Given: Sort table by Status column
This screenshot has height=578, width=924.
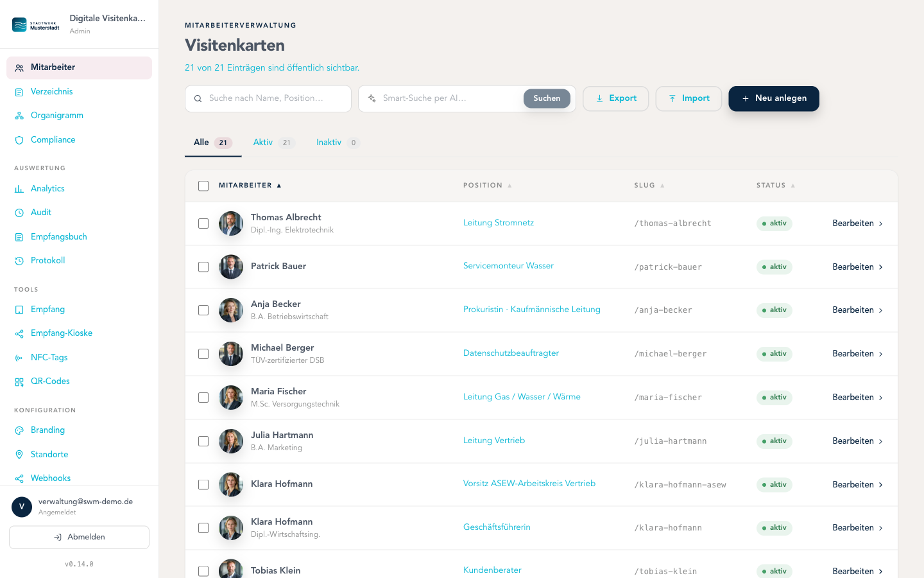Looking at the screenshot, I should (775, 186).
